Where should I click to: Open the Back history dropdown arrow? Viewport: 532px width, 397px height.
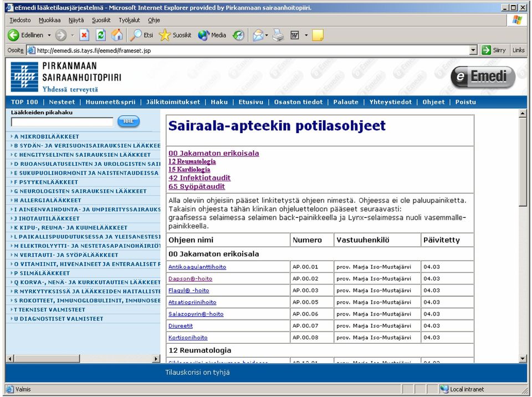tap(49, 35)
